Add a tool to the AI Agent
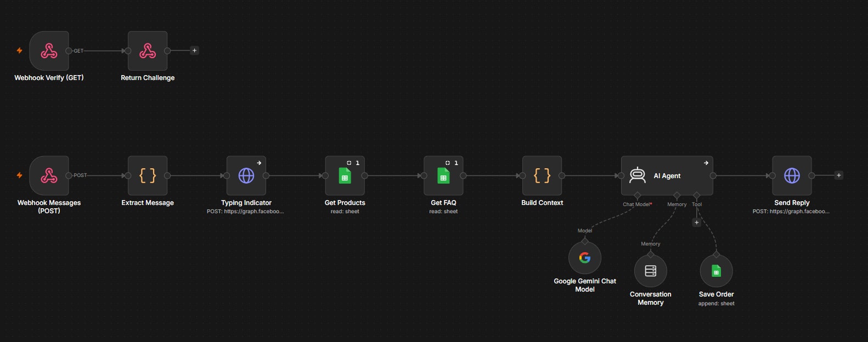The image size is (868, 342). 697,223
